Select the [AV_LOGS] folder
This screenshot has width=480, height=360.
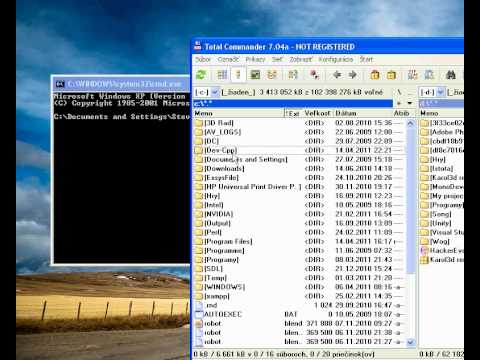[x=300, y=132]
